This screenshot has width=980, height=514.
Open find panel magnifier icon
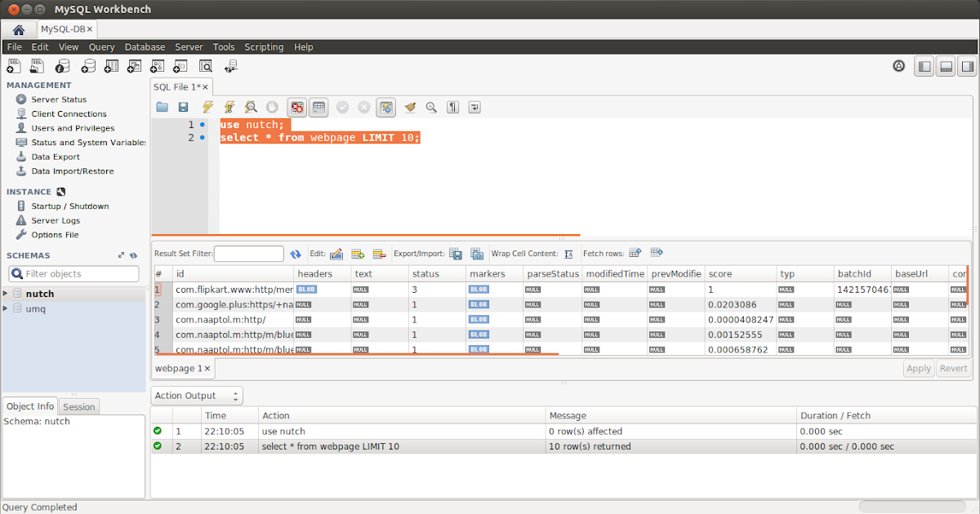point(431,107)
